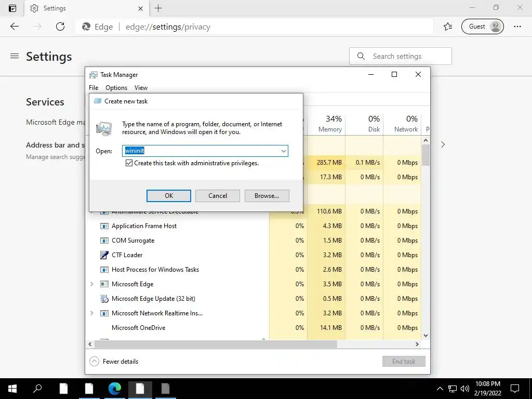Open Edge Settings and more menu

[x=517, y=26]
